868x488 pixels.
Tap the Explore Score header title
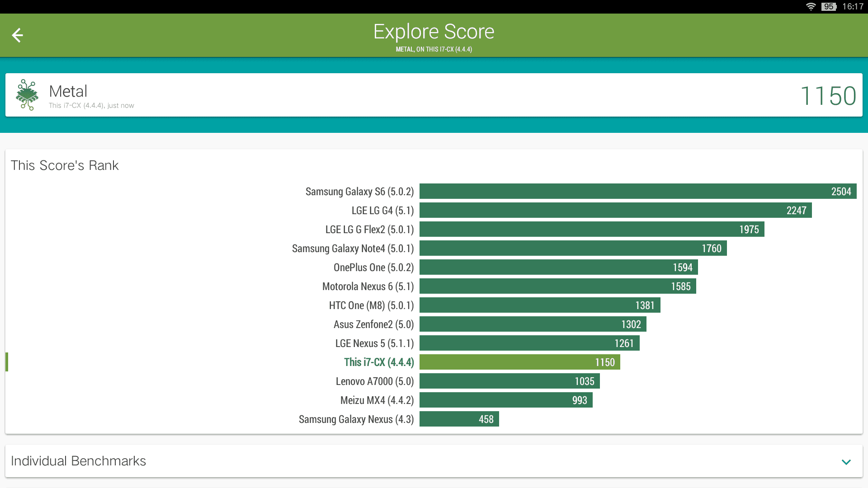(434, 32)
